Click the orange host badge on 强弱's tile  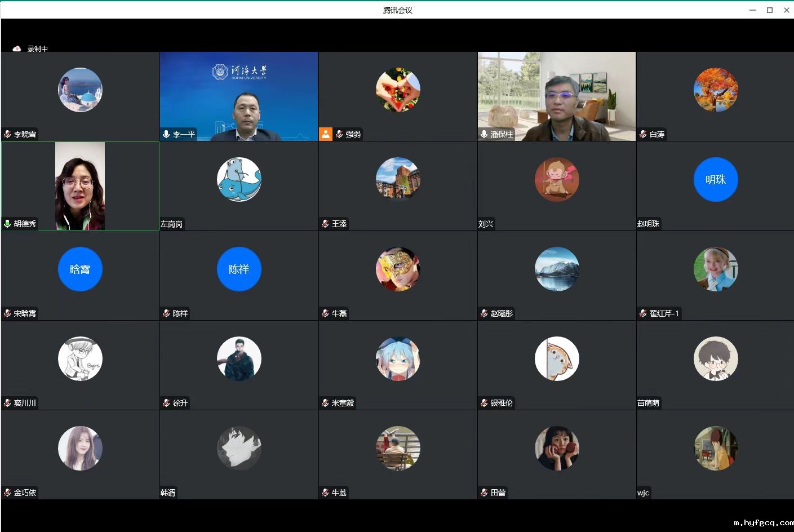pyautogui.click(x=326, y=134)
